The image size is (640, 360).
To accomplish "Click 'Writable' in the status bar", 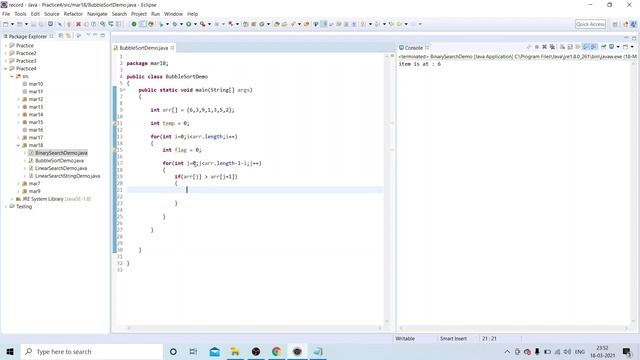I will 405,338.
